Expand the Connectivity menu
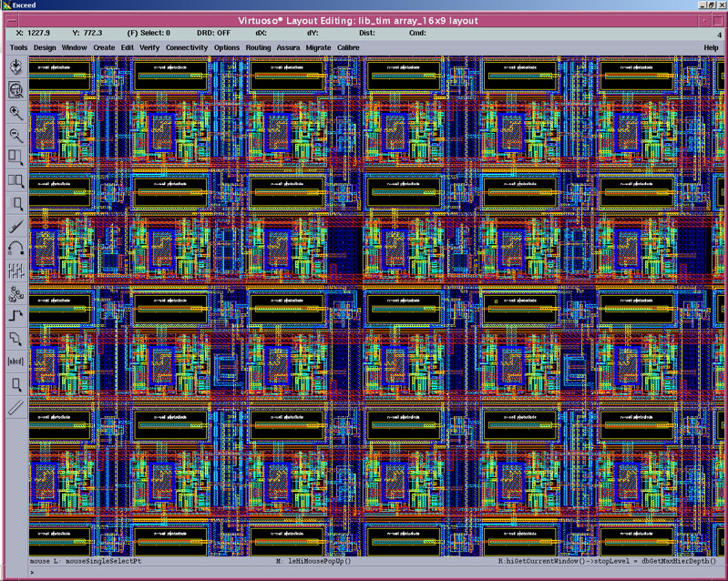Image resolution: width=728 pixels, height=581 pixels. 187,47
